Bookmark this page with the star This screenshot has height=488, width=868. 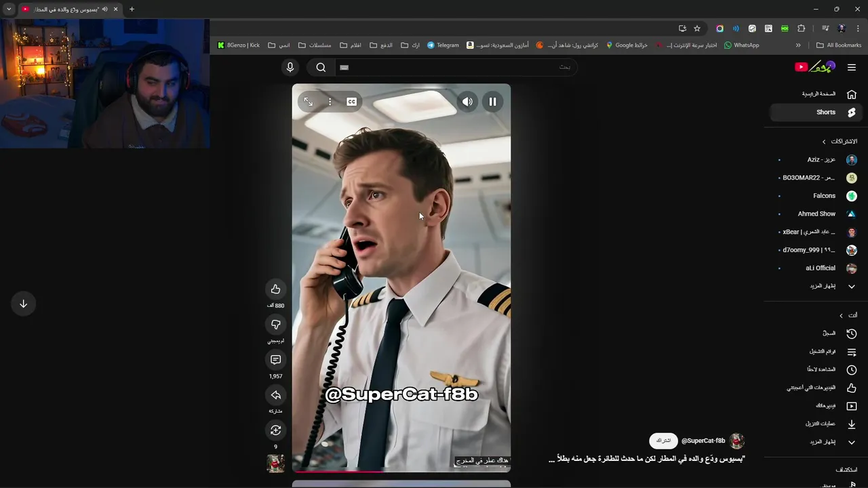pos(697,28)
